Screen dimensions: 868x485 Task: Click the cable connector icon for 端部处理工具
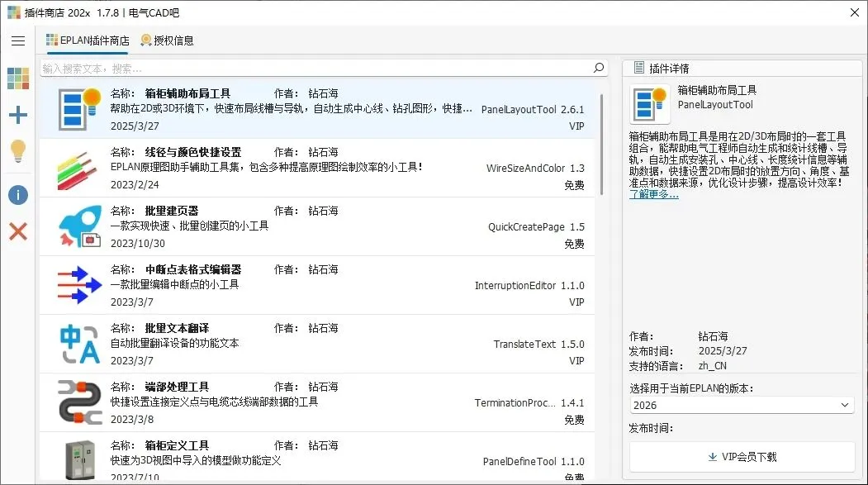tap(80, 402)
